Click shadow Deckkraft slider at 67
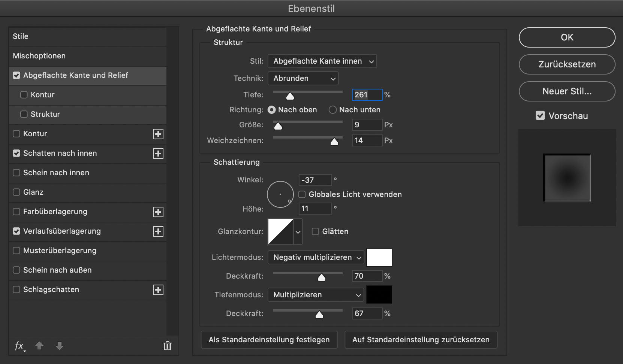This screenshot has width=623, height=364. pyautogui.click(x=319, y=315)
